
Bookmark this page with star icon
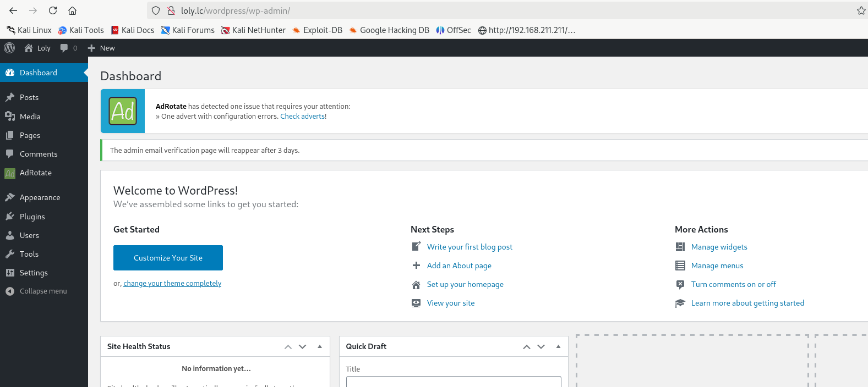point(861,10)
